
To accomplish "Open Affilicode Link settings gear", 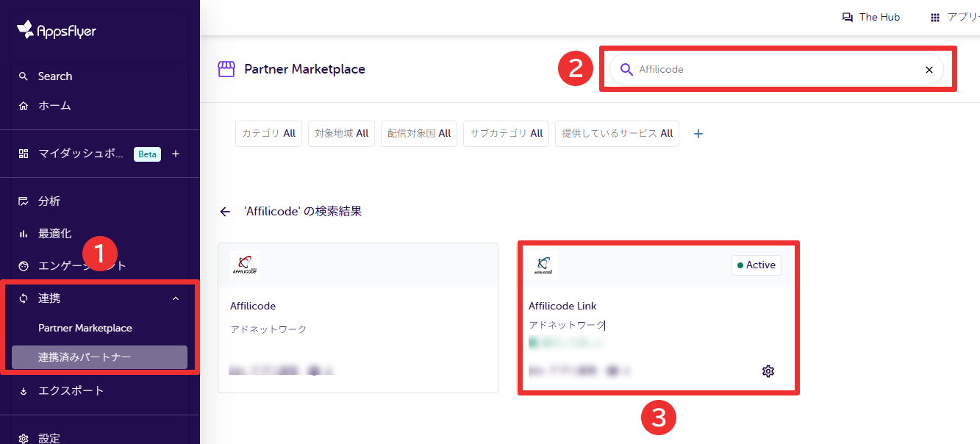I will click(768, 371).
